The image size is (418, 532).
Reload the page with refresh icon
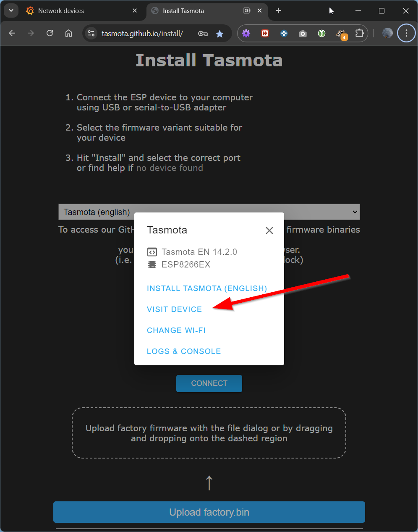[50, 33]
